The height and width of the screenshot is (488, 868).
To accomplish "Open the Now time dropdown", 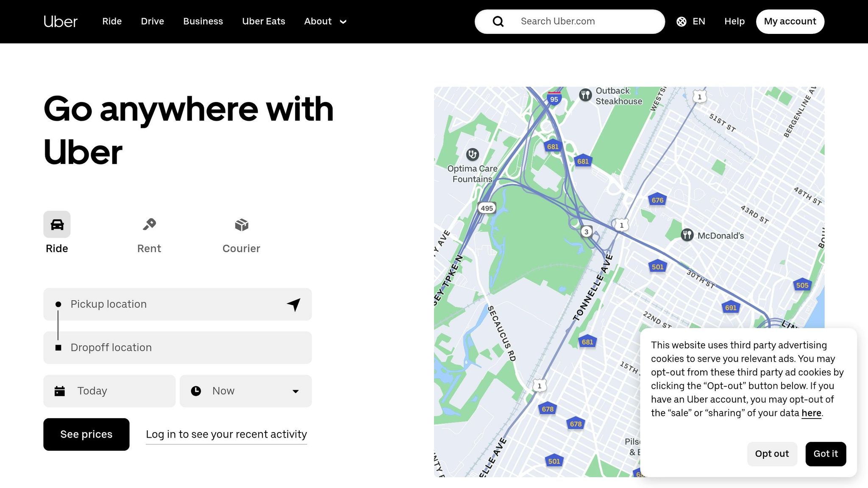I will tap(246, 391).
